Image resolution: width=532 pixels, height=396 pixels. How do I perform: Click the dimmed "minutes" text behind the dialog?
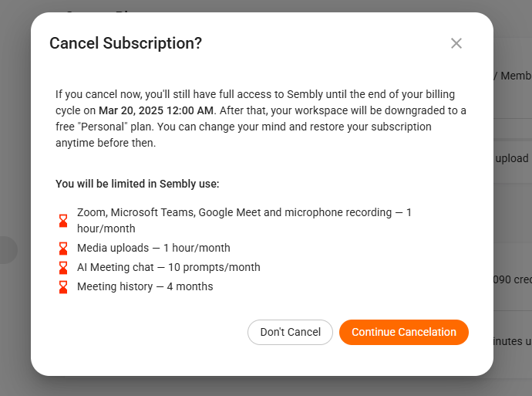pos(510,340)
